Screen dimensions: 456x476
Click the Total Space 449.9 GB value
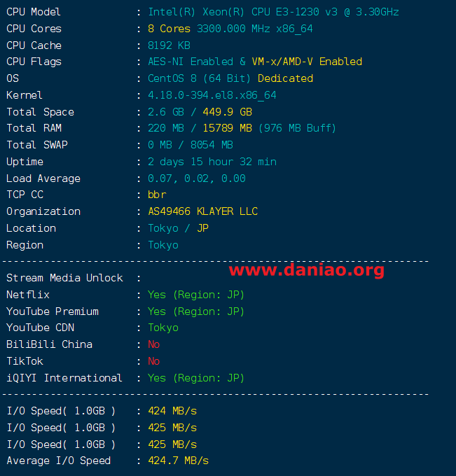(x=227, y=112)
